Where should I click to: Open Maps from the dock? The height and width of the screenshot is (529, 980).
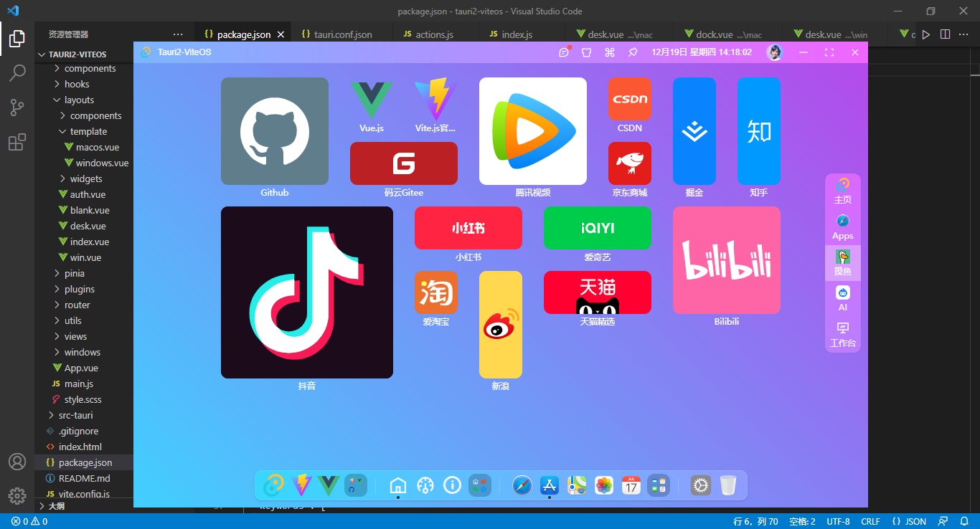[x=577, y=485]
